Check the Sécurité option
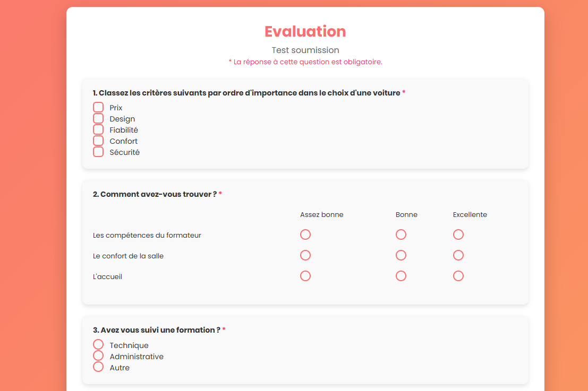 pos(98,152)
